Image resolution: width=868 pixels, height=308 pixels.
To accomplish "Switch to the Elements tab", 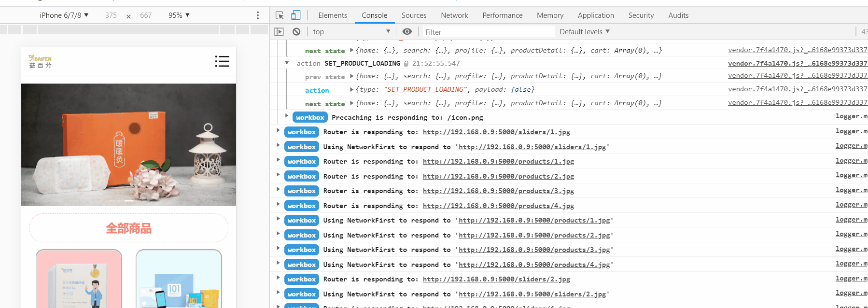I will click(x=333, y=15).
